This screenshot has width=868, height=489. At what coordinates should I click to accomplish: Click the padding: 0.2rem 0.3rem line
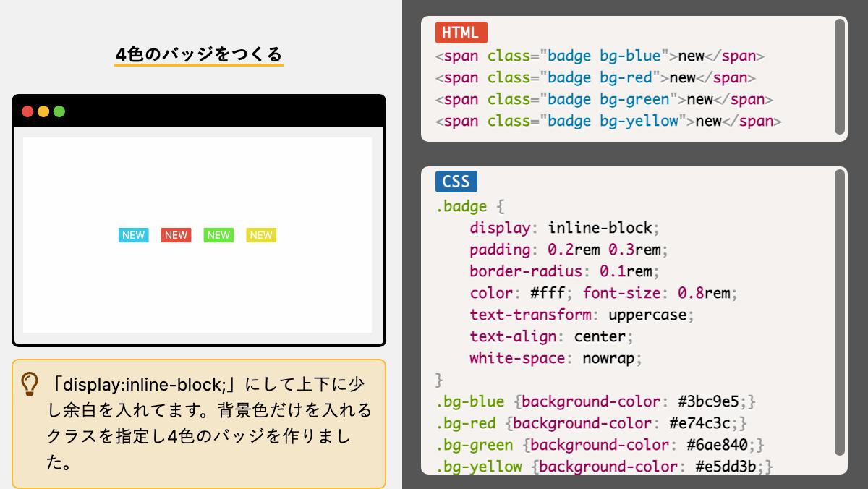click(569, 250)
